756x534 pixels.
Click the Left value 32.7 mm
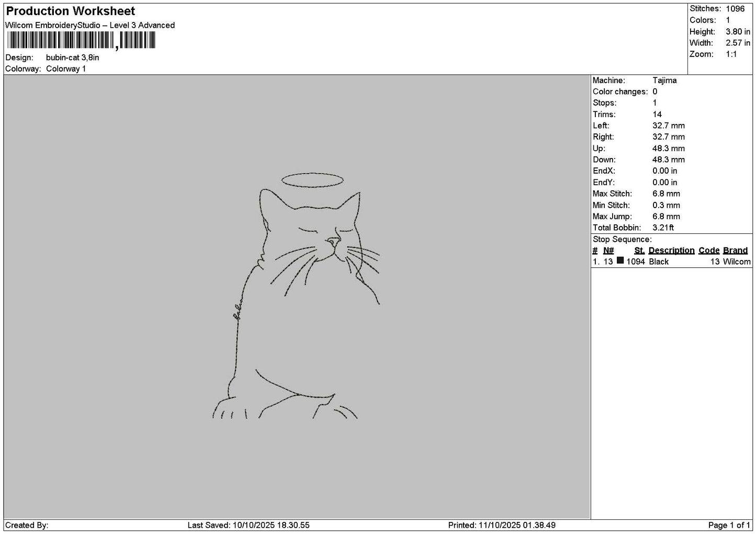669,126
